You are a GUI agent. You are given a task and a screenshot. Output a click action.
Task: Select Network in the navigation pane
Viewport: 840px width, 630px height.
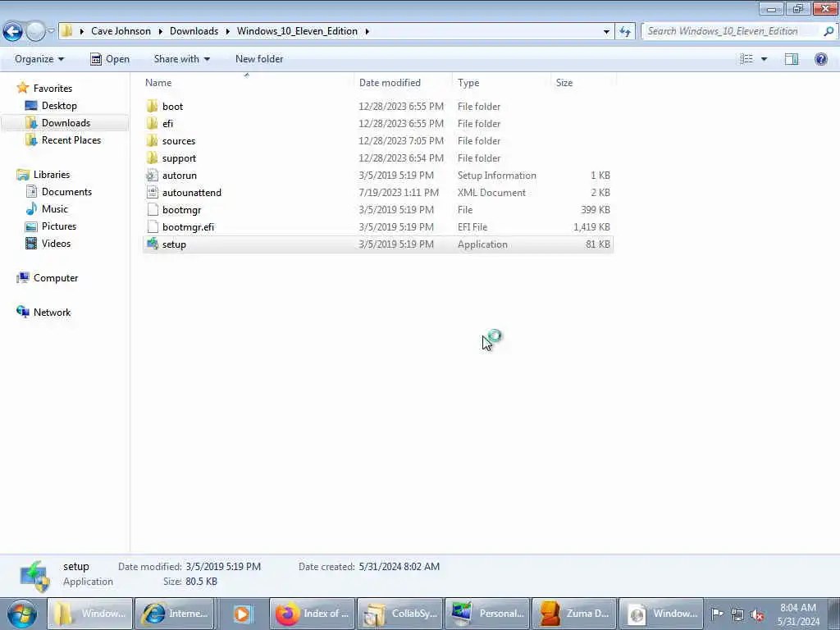click(x=52, y=313)
